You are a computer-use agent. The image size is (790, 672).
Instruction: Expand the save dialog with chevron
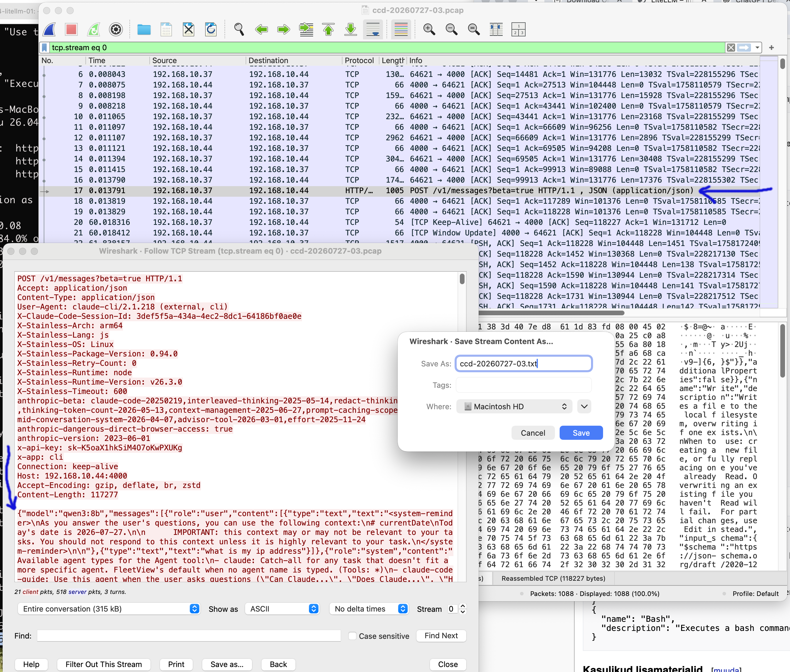[584, 407]
